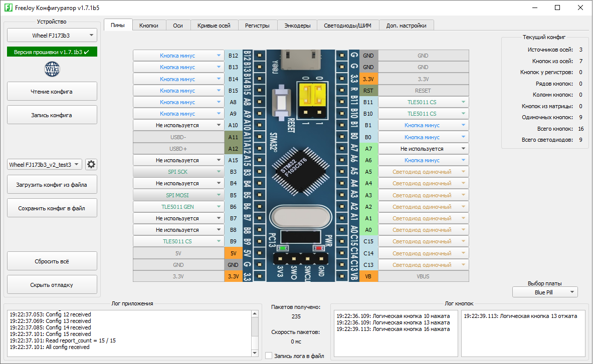The width and height of the screenshot is (593, 364).
Task: Click the green PC13 LED on board
Action: click(x=283, y=248)
